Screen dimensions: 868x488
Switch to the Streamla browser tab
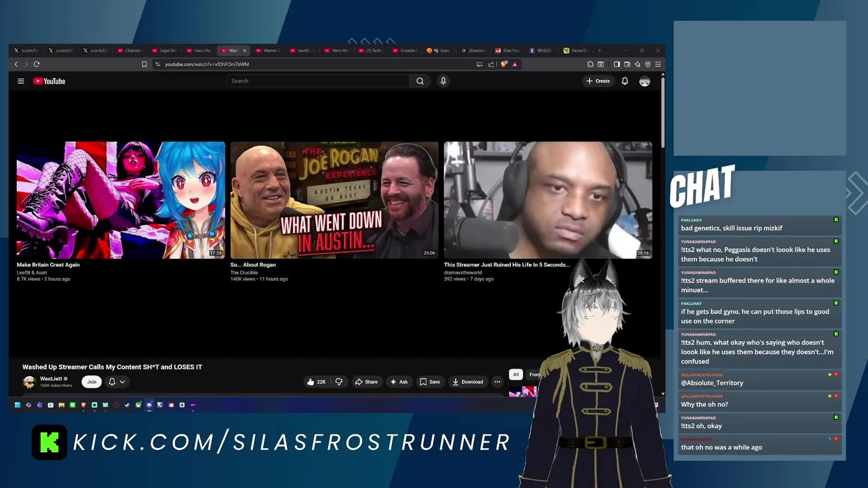click(x=473, y=51)
